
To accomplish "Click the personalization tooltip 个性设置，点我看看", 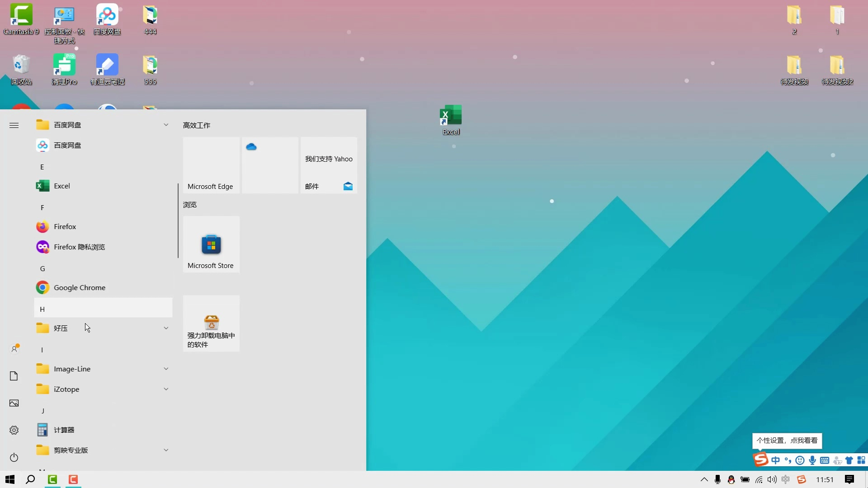I will click(x=787, y=441).
